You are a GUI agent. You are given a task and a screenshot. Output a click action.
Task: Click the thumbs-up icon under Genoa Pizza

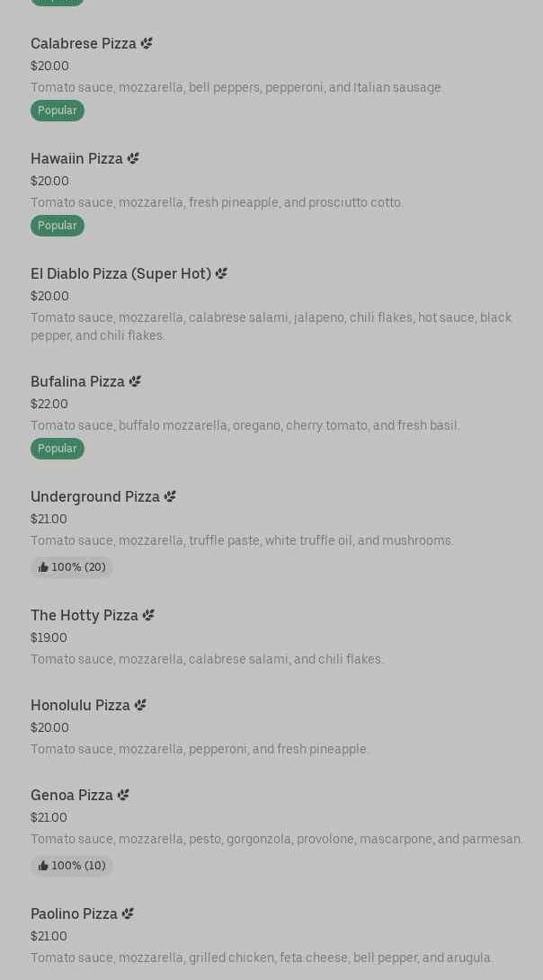[43, 866]
